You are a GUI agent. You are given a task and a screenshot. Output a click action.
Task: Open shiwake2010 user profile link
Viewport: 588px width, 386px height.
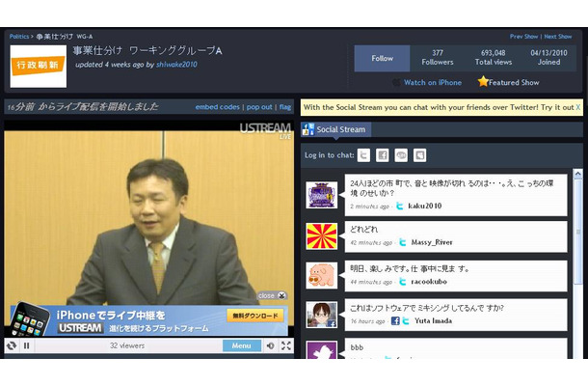[176, 65]
